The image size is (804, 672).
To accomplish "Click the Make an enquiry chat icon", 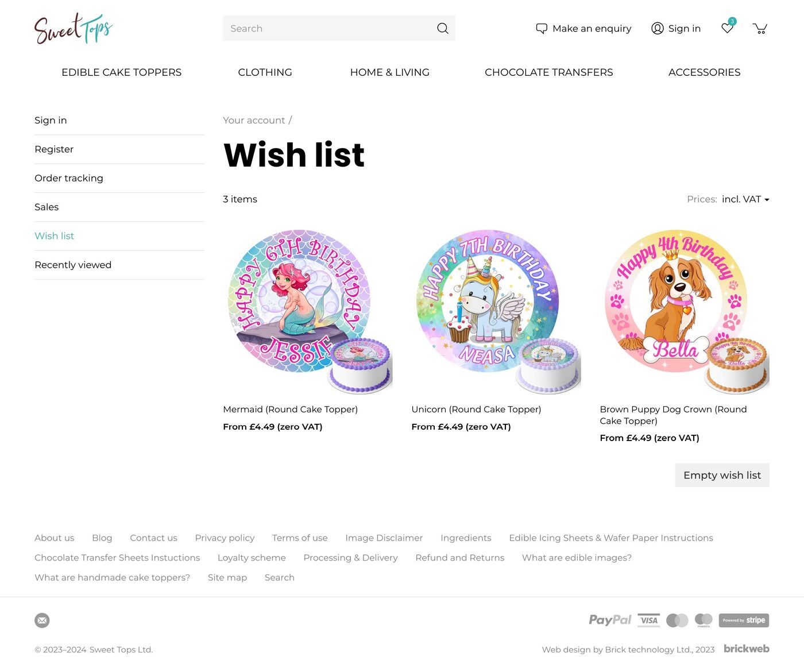I will click(x=542, y=28).
